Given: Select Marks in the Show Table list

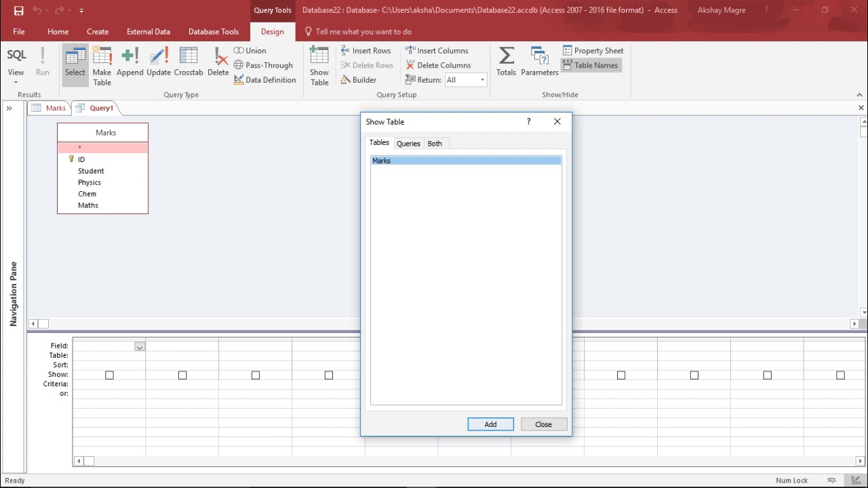Looking at the screenshot, I should click(x=466, y=161).
